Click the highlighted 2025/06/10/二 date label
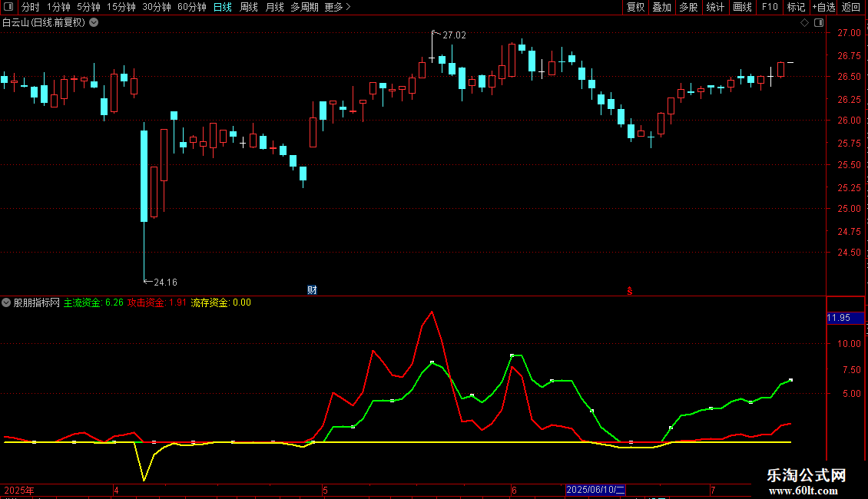 [x=595, y=490]
